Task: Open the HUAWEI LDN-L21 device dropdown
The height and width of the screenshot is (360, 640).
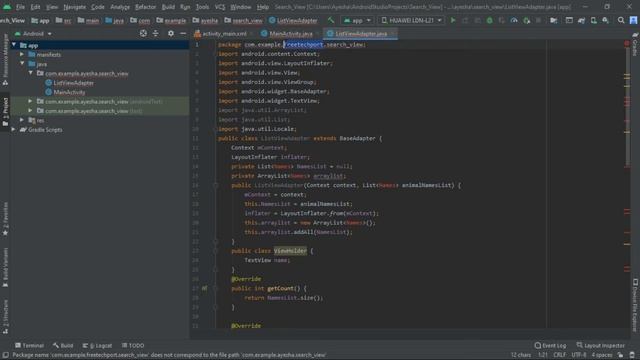Action: tap(411, 20)
